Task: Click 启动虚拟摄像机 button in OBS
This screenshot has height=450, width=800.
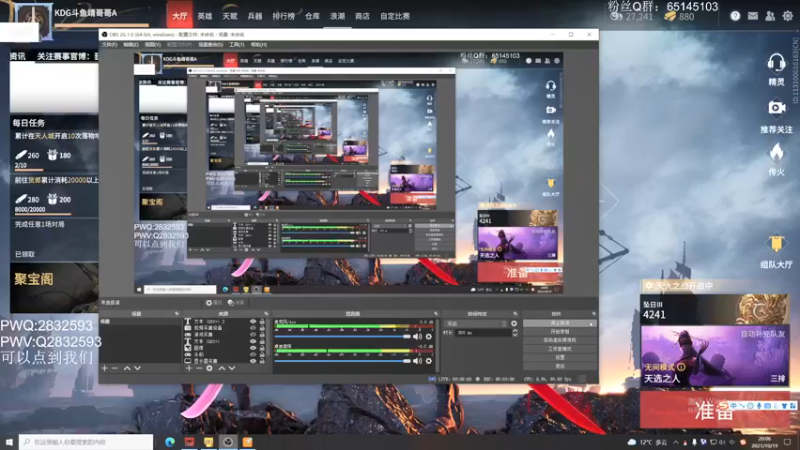Action: [560, 340]
